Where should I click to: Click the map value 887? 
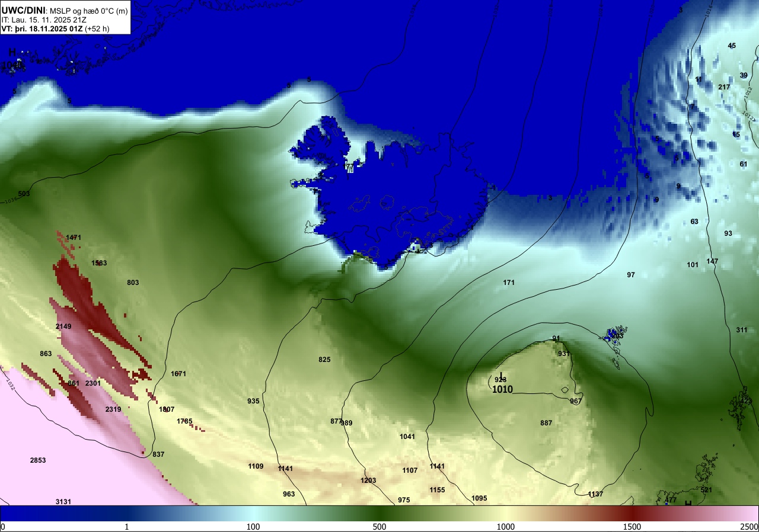[546, 423]
